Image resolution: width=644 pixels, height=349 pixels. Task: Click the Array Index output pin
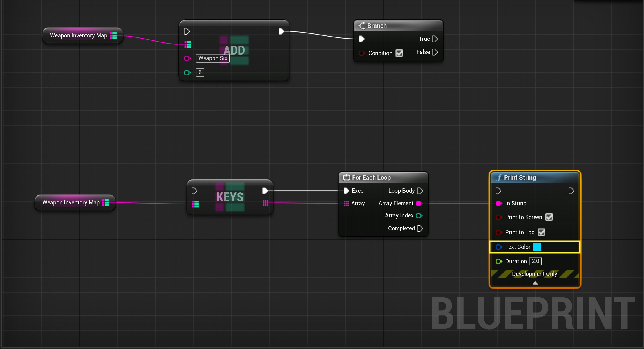(x=419, y=216)
